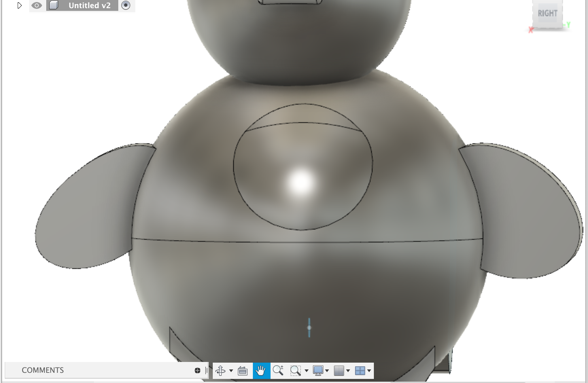The width and height of the screenshot is (588, 383).
Task: Open the Orbit tool dropdown arrow
Action: point(230,371)
